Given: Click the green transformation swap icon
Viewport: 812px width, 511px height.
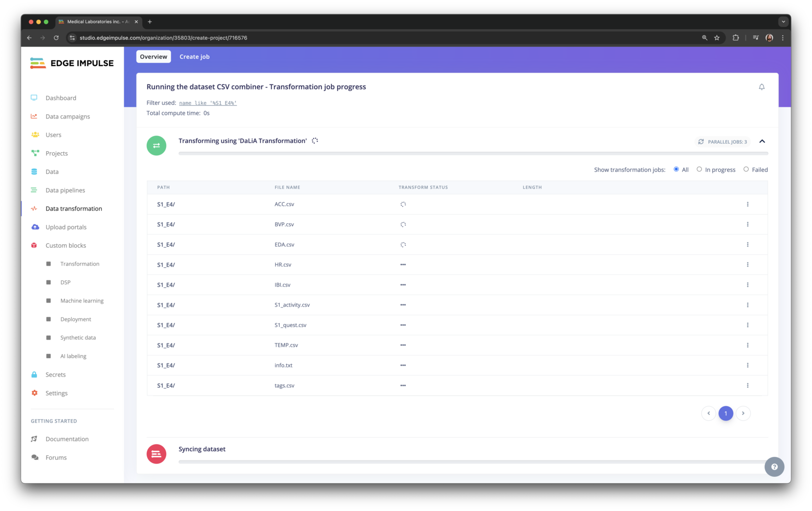Looking at the screenshot, I should (156, 146).
